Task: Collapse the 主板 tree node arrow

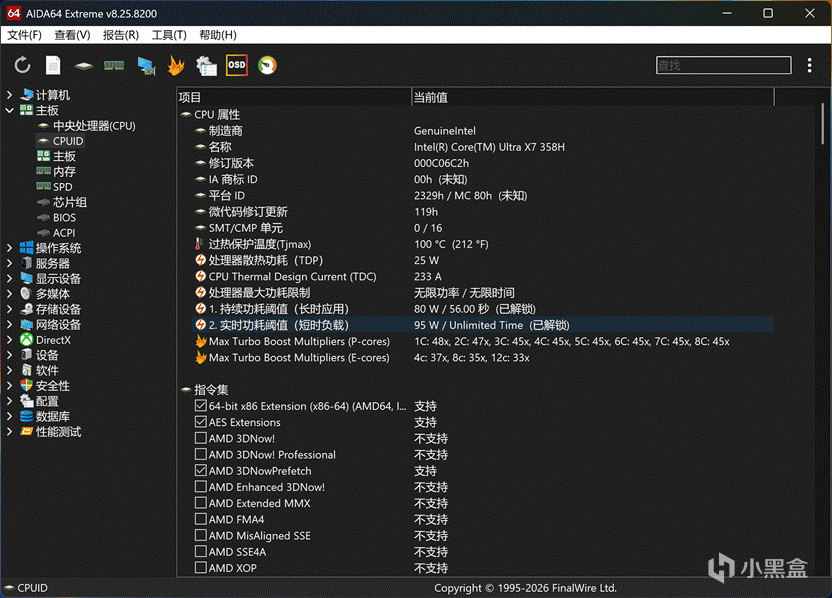Action: [x=9, y=110]
